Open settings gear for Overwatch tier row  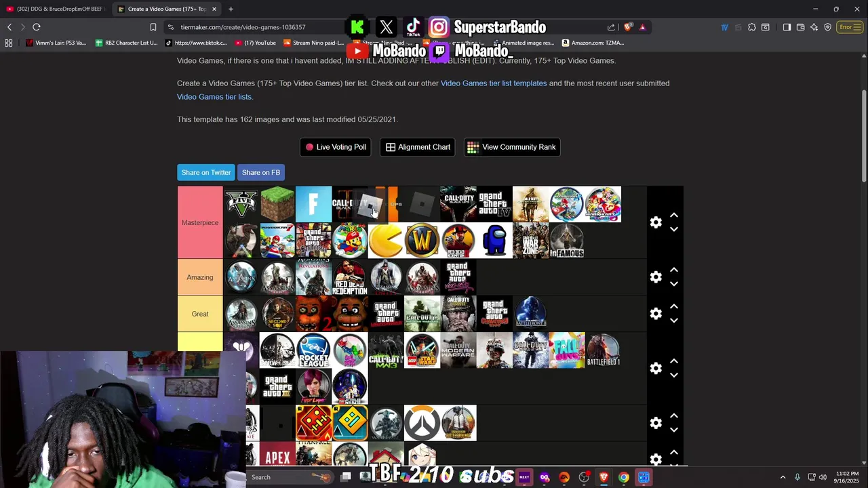[x=656, y=423]
